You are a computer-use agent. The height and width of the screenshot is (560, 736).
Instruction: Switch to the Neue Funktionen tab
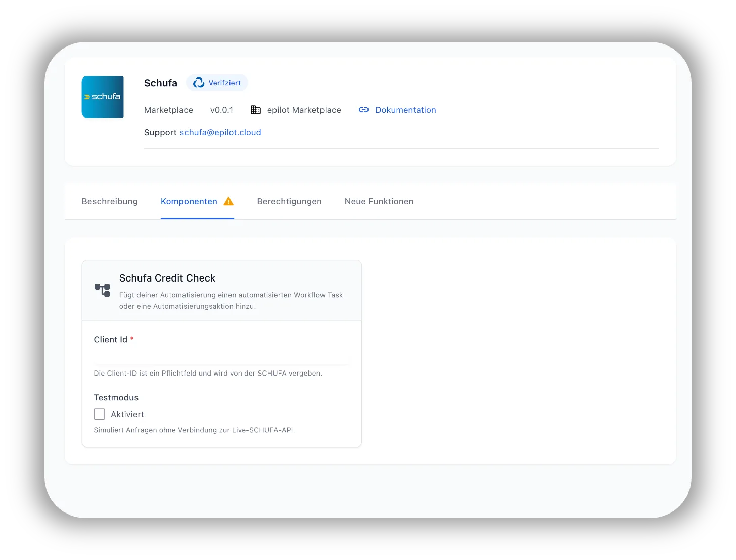379,202
